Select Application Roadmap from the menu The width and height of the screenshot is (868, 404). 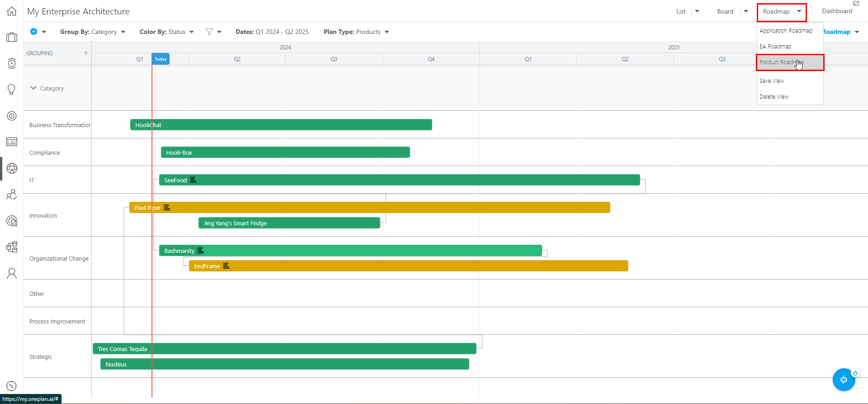pyautogui.click(x=786, y=30)
